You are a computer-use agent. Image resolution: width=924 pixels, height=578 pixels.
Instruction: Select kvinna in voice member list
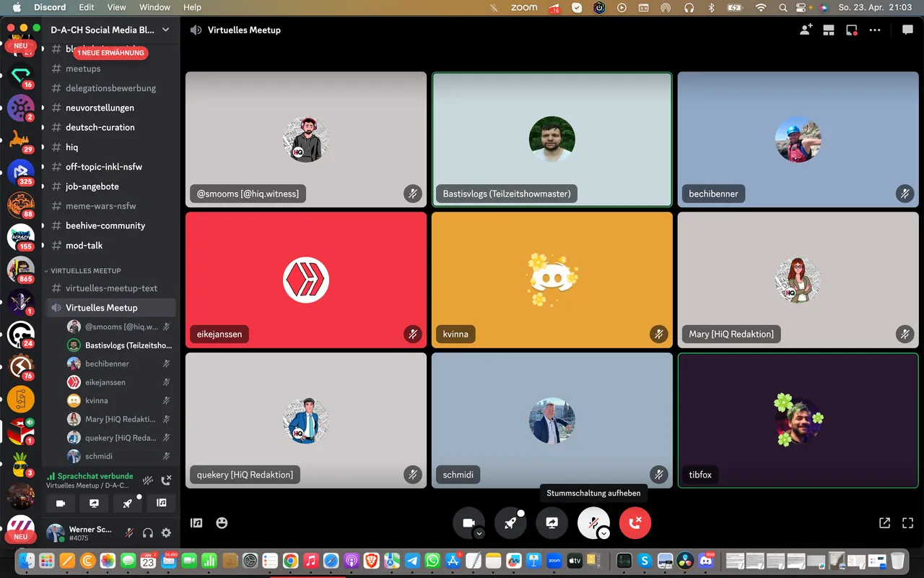[118, 400]
